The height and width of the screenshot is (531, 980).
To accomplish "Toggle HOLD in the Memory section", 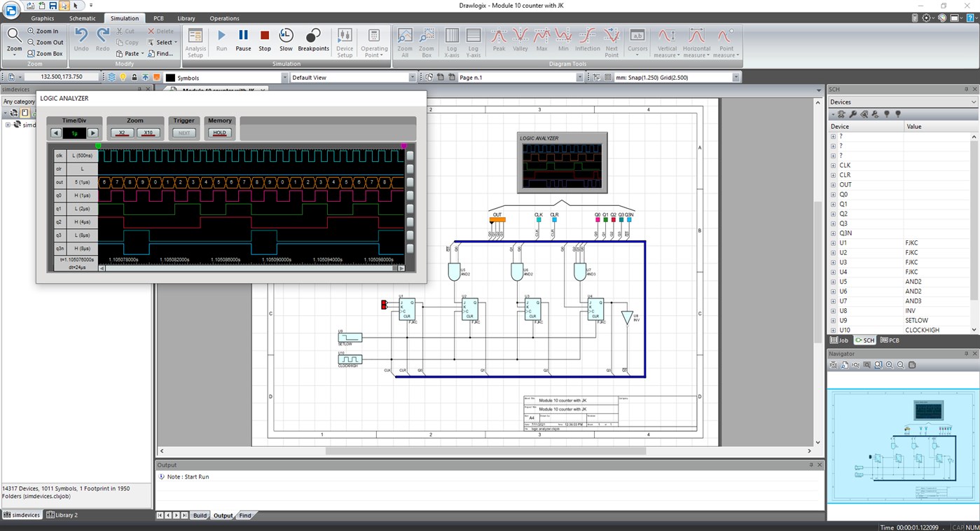I will click(x=219, y=133).
